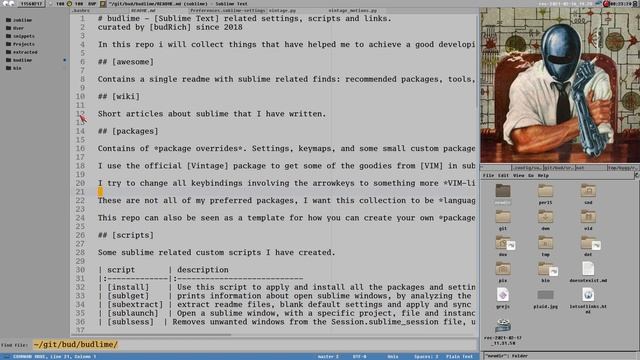This screenshot has height=360, width=640.
Task: Open Help menu in file manager
Action: [543, 176]
